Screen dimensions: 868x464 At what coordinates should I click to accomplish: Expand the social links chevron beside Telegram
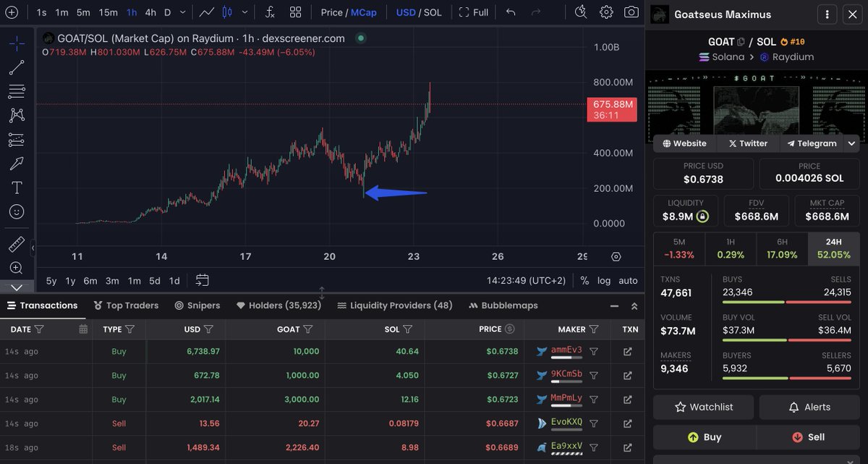pos(852,143)
